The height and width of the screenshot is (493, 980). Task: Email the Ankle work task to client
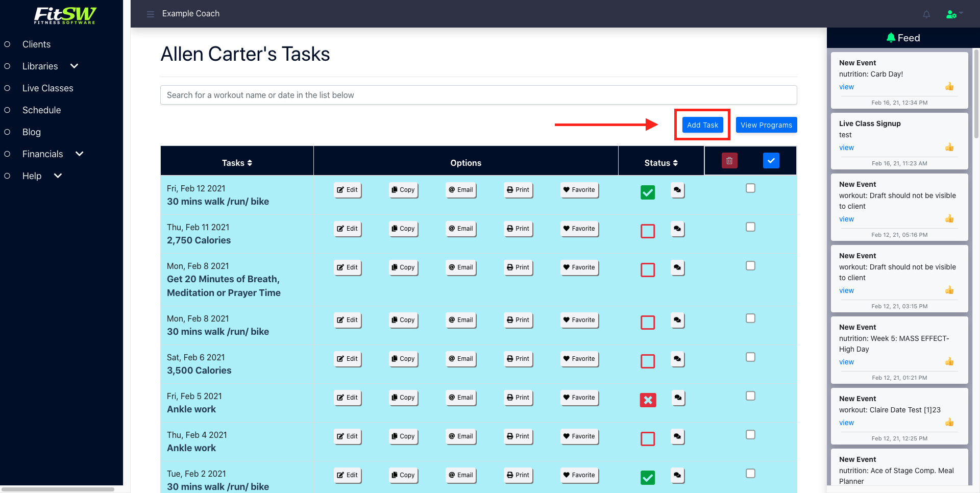[460, 398]
